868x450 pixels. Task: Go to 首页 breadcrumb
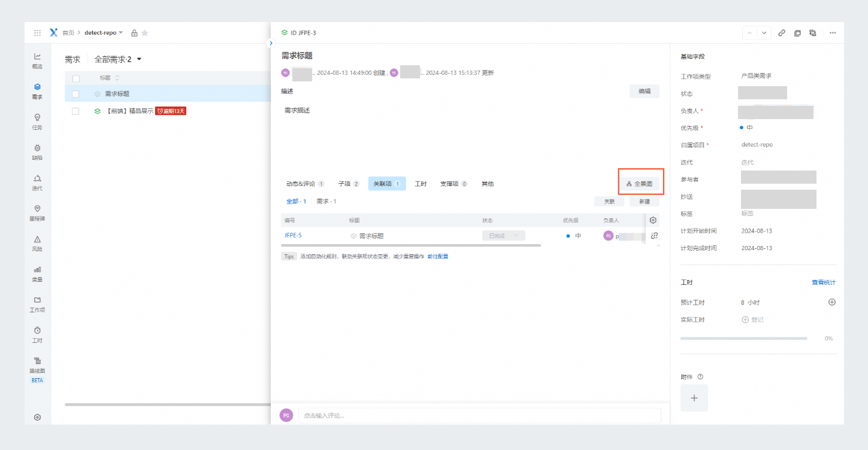coord(68,33)
